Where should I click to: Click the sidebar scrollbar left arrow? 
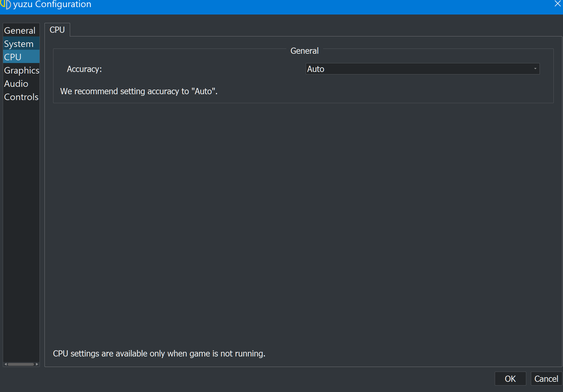coord(6,364)
